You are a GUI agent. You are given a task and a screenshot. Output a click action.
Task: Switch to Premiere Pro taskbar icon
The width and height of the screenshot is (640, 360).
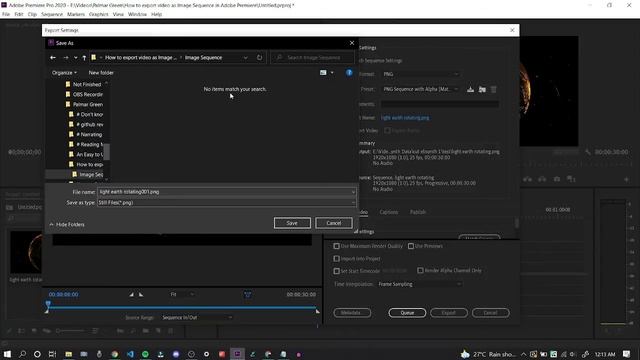[237, 354]
